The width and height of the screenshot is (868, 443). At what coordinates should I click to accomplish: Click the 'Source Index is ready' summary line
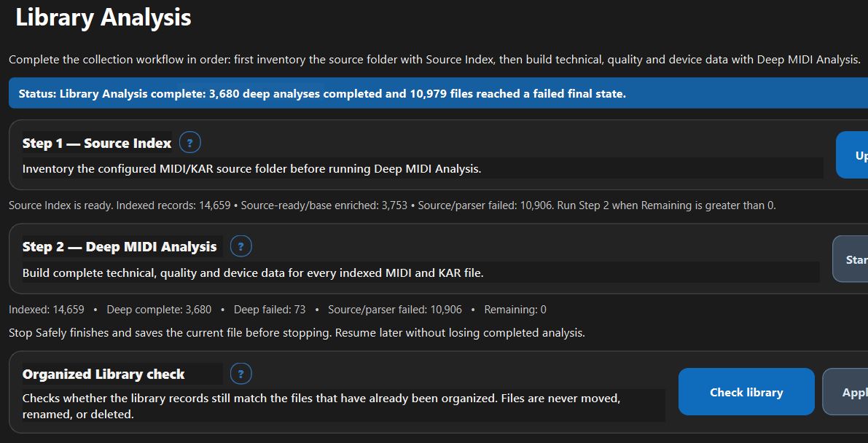[393, 205]
